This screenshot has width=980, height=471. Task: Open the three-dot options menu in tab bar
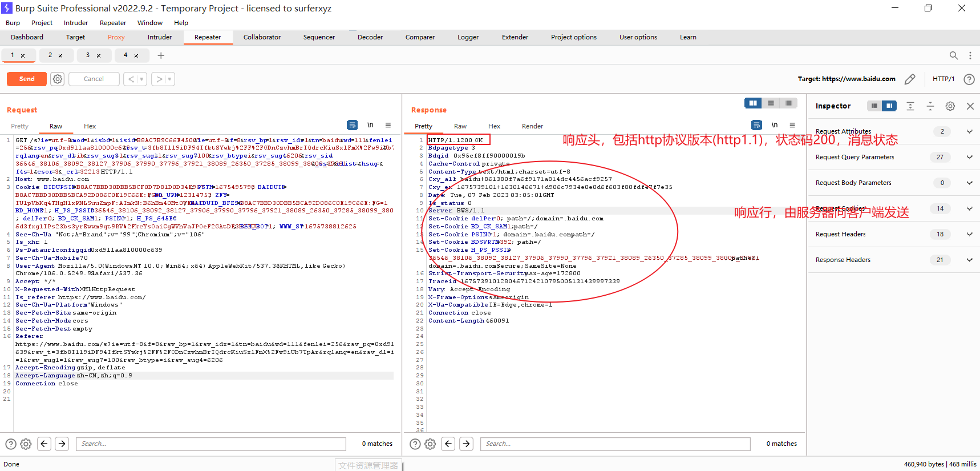[970, 55]
